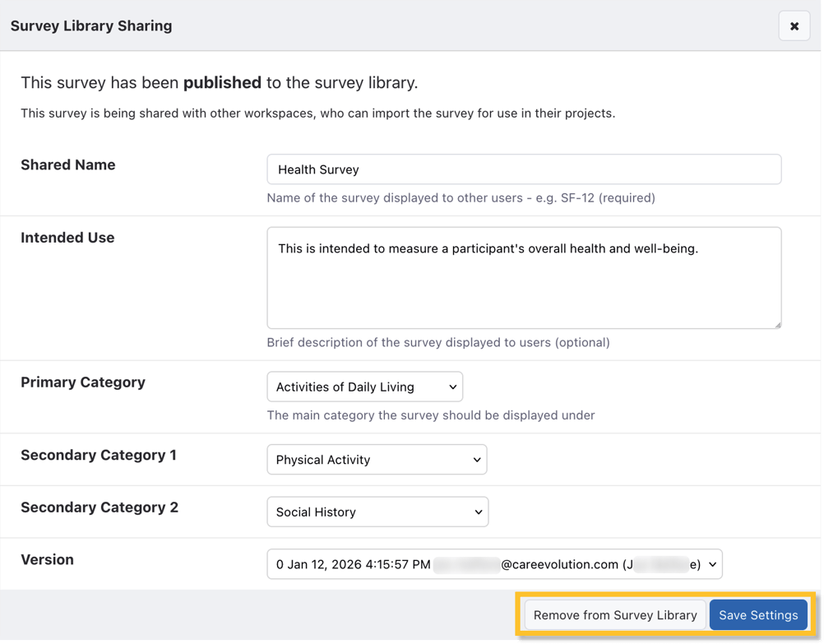Click the "This survey has been published" heading
This screenshot has width=824, height=644.
coord(219,82)
